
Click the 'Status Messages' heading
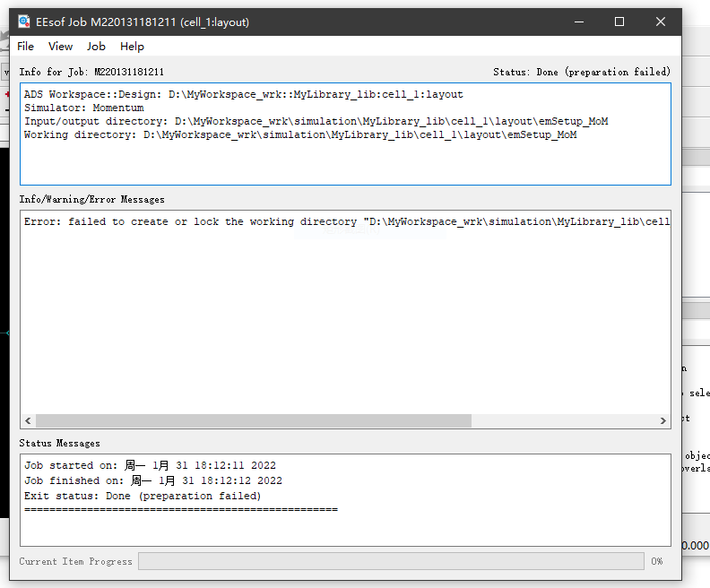pos(59,443)
